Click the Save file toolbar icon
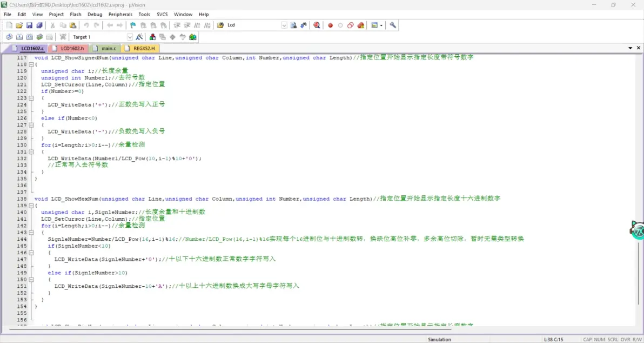The image size is (644, 343). [x=29, y=25]
